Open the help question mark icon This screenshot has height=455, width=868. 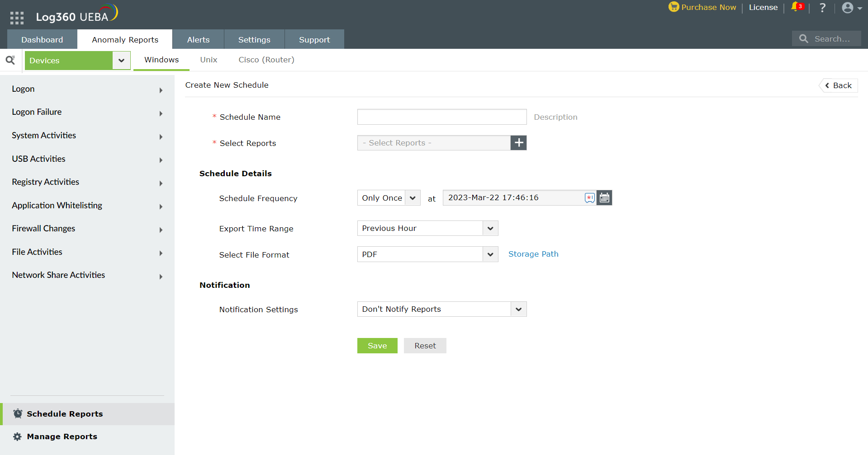[822, 7]
